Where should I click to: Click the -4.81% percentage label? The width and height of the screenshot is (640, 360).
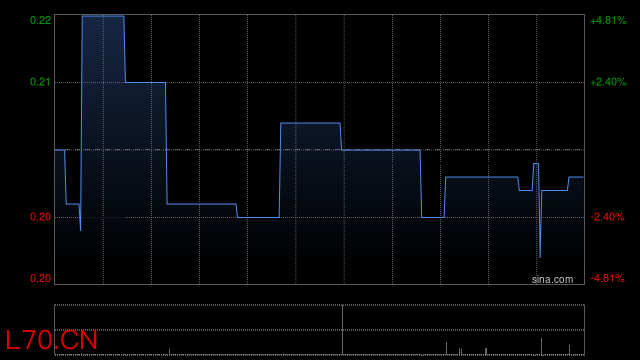[x=607, y=278]
